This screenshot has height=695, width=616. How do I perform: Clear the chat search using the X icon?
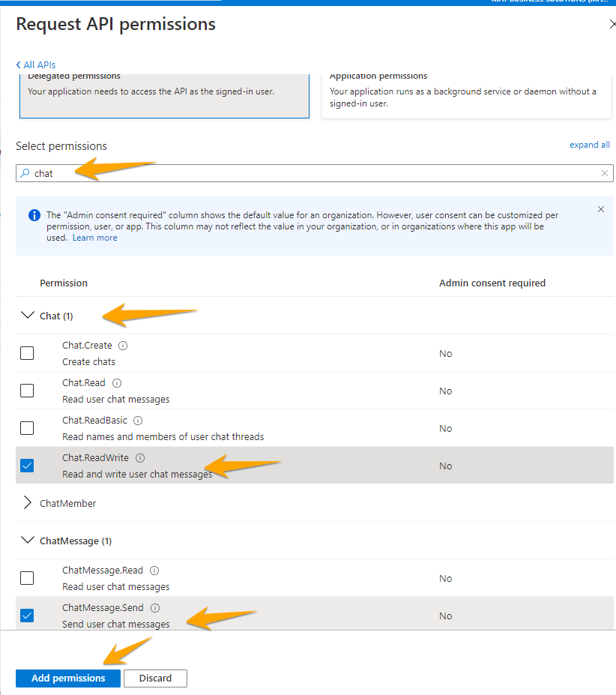604,173
